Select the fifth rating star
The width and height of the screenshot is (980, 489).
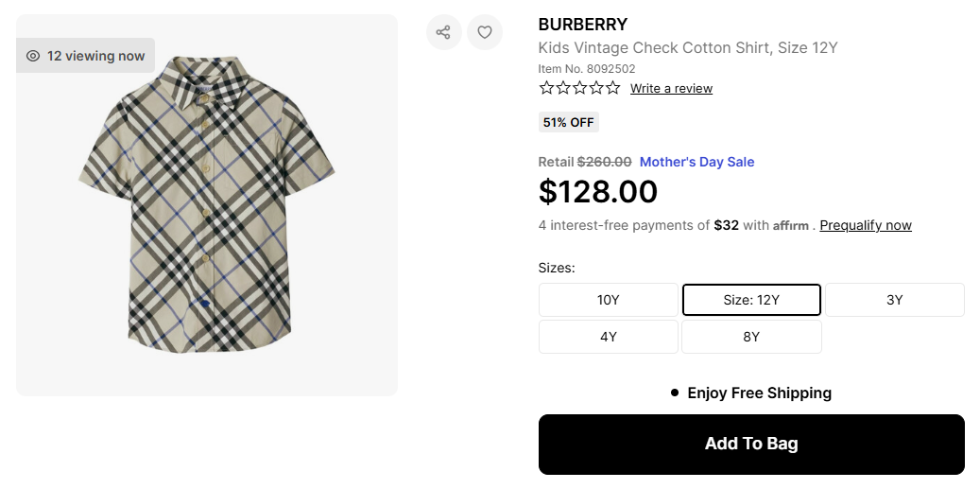[612, 88]
